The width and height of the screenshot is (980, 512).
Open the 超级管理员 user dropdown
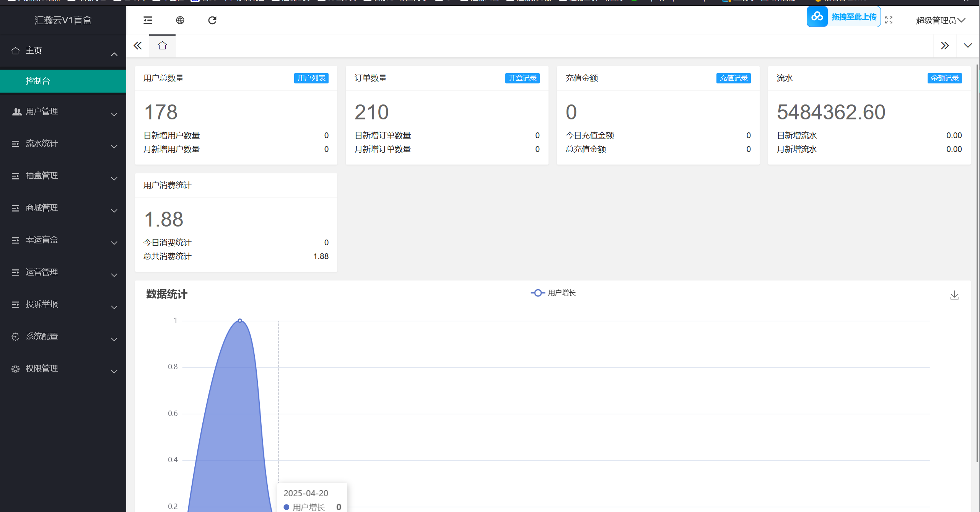pos(940,20)
